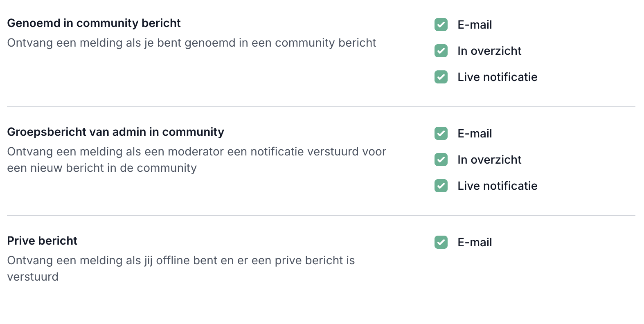Screen dimensions: 644x324
Task: Click description 'Ontvang een melding als je bent genoemd'
Action: click(x=191, y=43)
